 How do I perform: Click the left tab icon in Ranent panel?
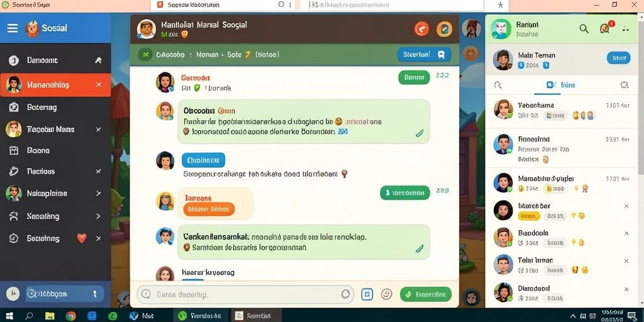498,85
